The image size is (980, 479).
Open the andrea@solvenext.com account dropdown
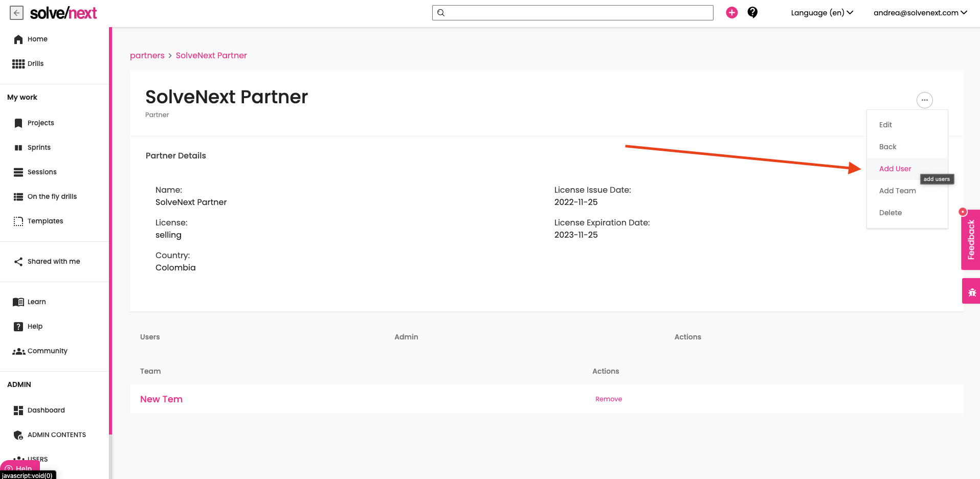coord(920,13)
